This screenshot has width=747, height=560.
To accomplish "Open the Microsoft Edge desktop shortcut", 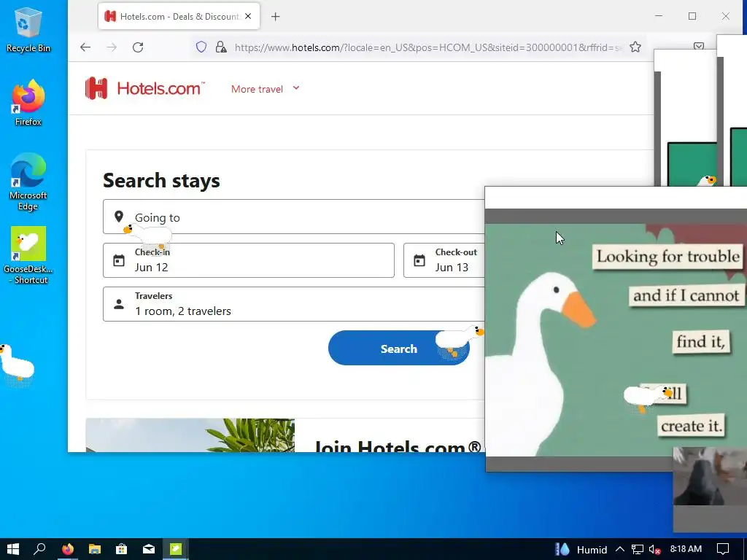I will [x=28, y=182].
